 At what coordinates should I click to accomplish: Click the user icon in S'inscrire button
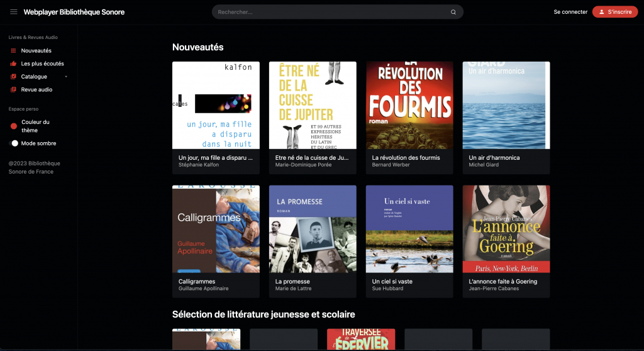click(602, 12)
